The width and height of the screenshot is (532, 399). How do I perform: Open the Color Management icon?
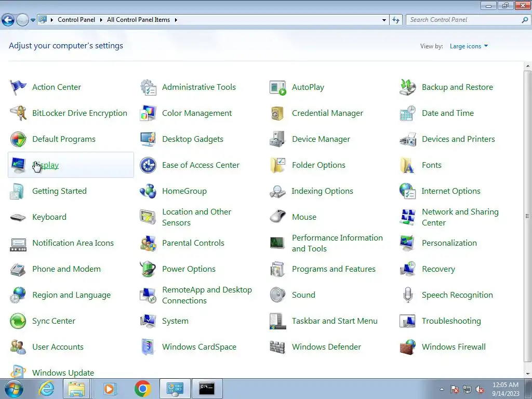[x=148, y=113]
